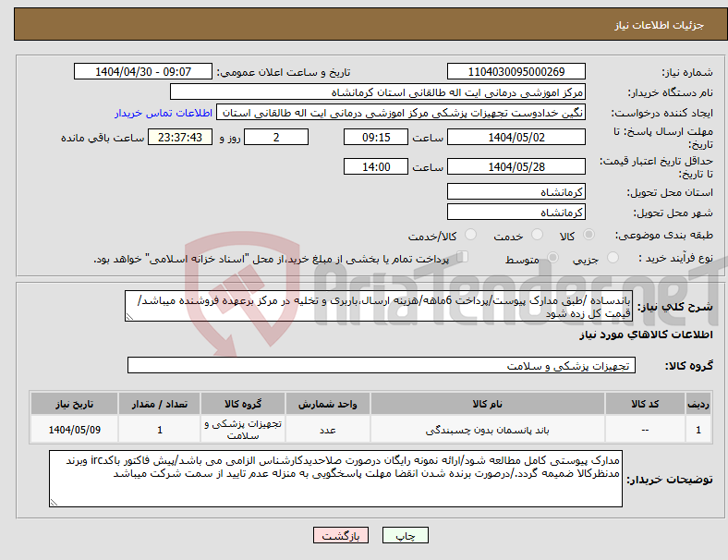
Task: Select the کالا radio button
Action: [588, 235]
